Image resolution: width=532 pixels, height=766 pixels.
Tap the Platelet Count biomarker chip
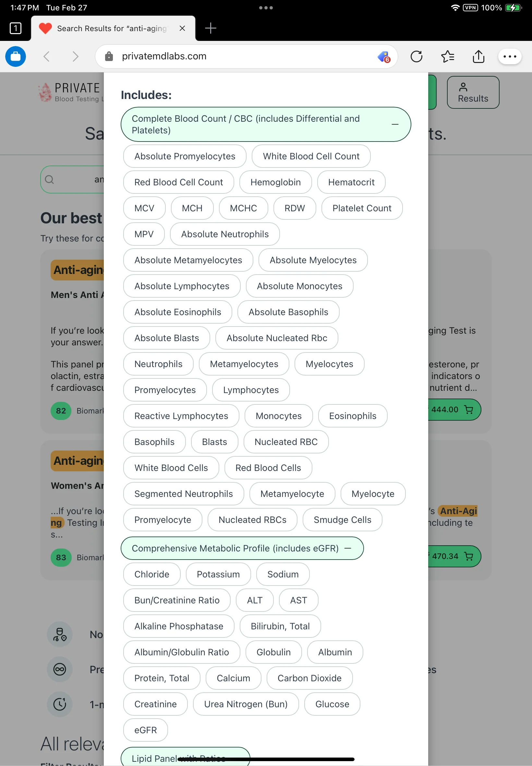point(362,208)
